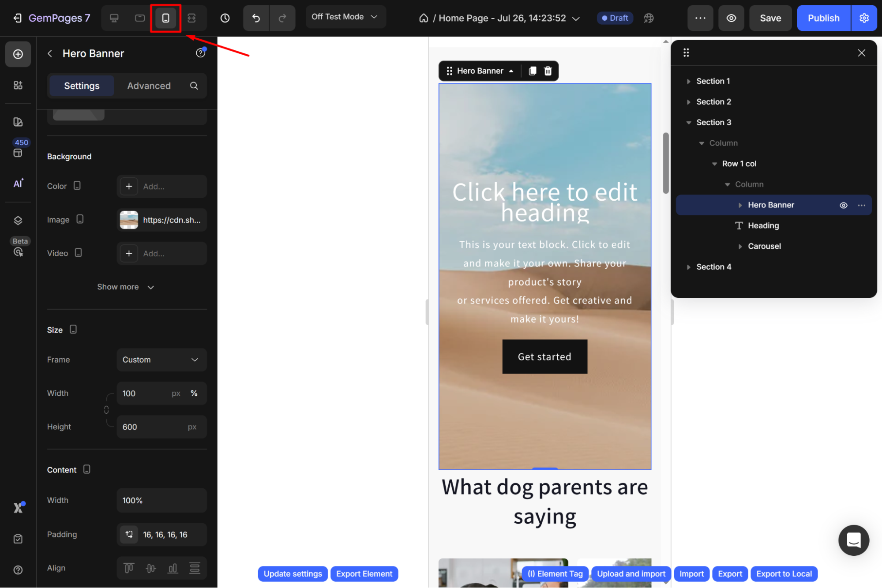Expand Section 4 in layer tree
Image resolution: width=882 pixels, height=588 pixels.
tap(688, 267)
